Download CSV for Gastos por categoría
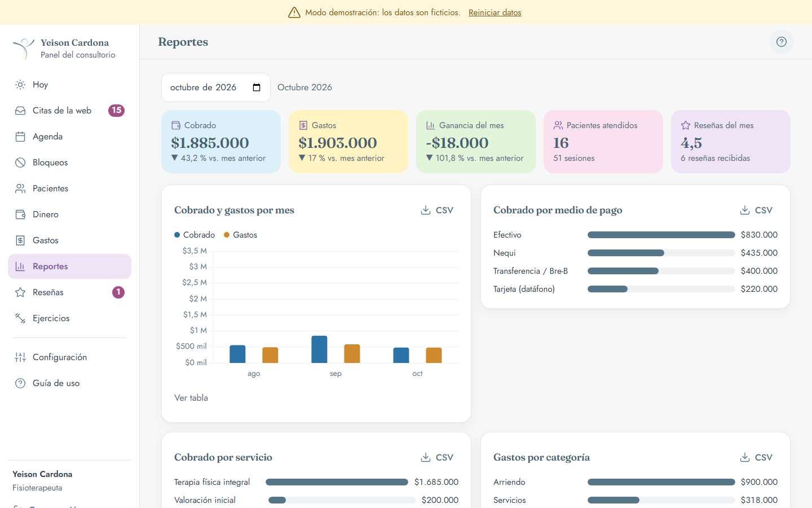 (x=756, y=457)
